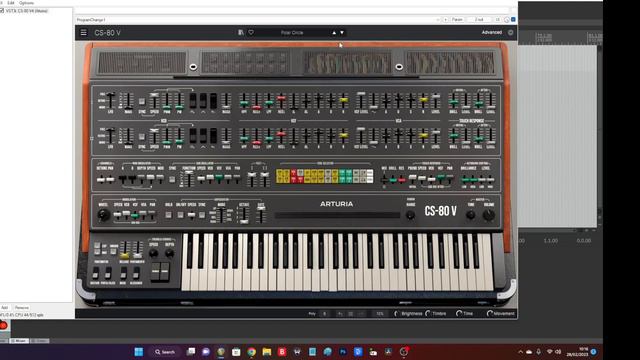640x360 pixels.
Task: Click the undo arrow in lower toolbar
Action: [340, 313]
